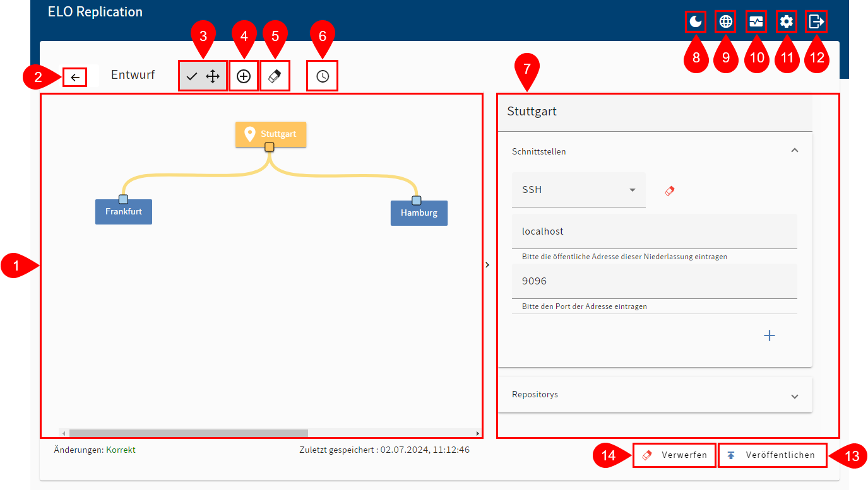
Task: Click the localhost address field
Action: [655, 231]
